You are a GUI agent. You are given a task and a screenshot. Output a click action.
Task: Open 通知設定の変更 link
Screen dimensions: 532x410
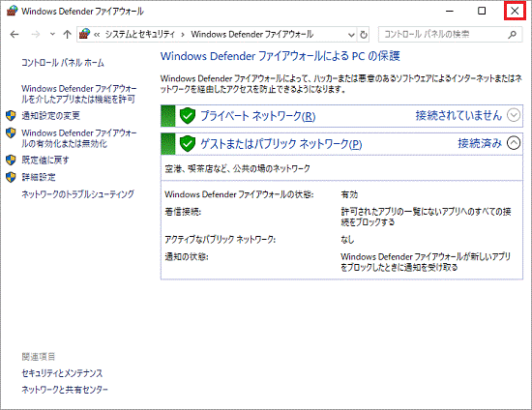coord(51,116)
